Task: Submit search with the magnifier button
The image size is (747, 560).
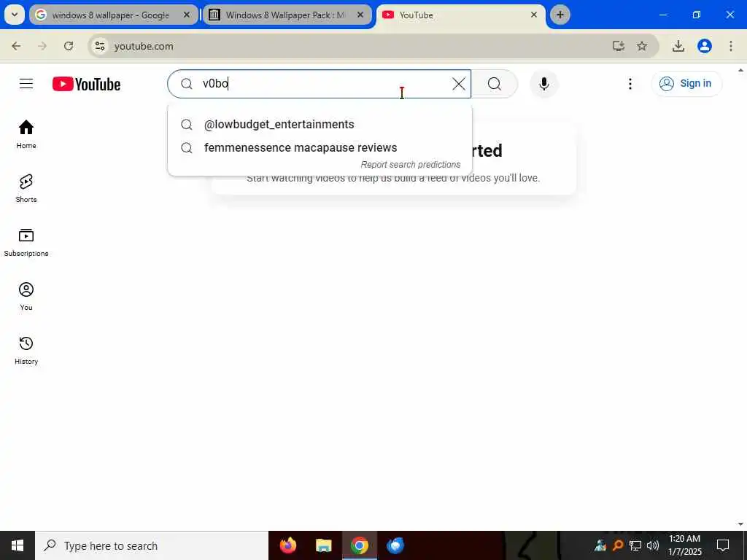Action: (x=495, y=84)
